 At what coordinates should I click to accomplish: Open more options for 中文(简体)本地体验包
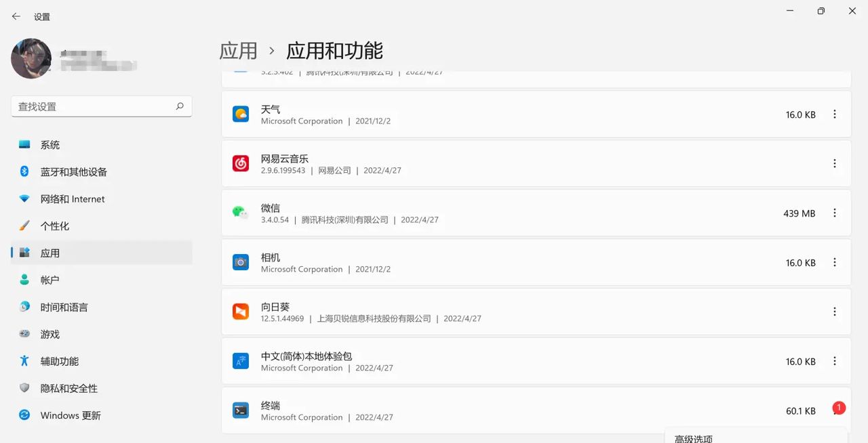[x=835, y=361]
